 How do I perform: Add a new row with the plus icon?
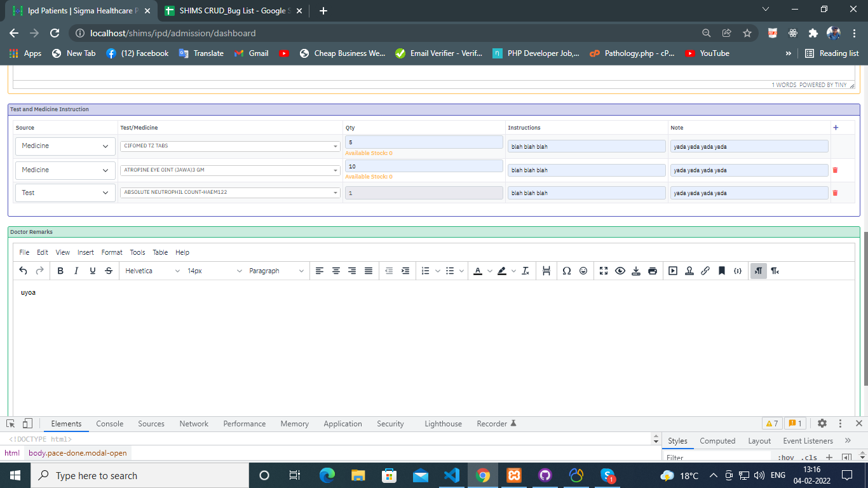[836, 128]
